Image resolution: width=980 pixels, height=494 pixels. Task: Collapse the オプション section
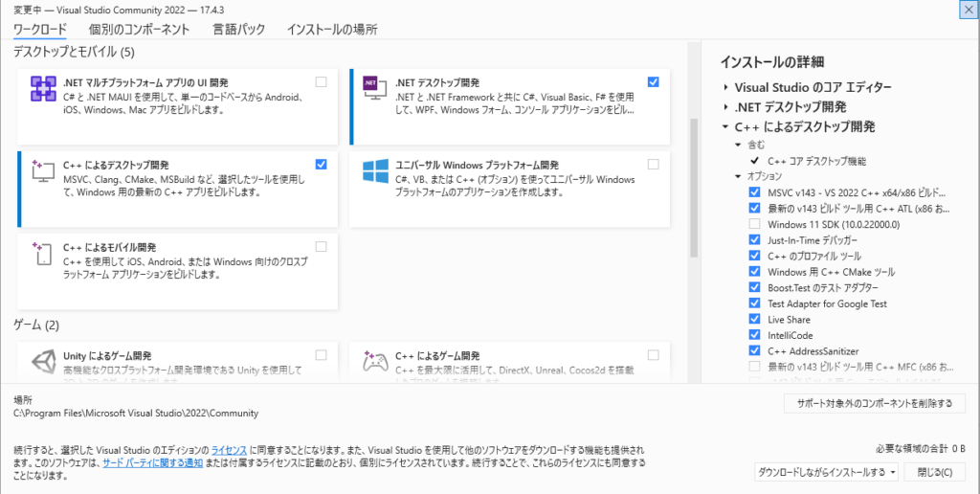738,176
